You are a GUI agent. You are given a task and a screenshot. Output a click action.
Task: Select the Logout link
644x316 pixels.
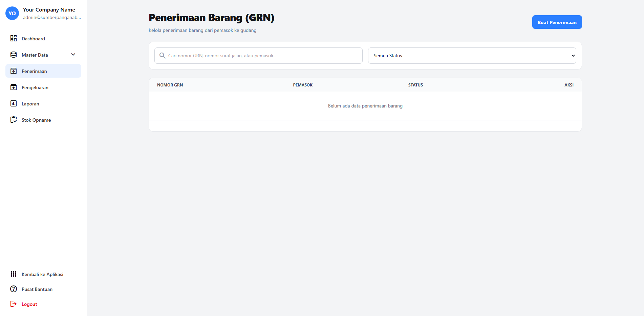point(29,304)
